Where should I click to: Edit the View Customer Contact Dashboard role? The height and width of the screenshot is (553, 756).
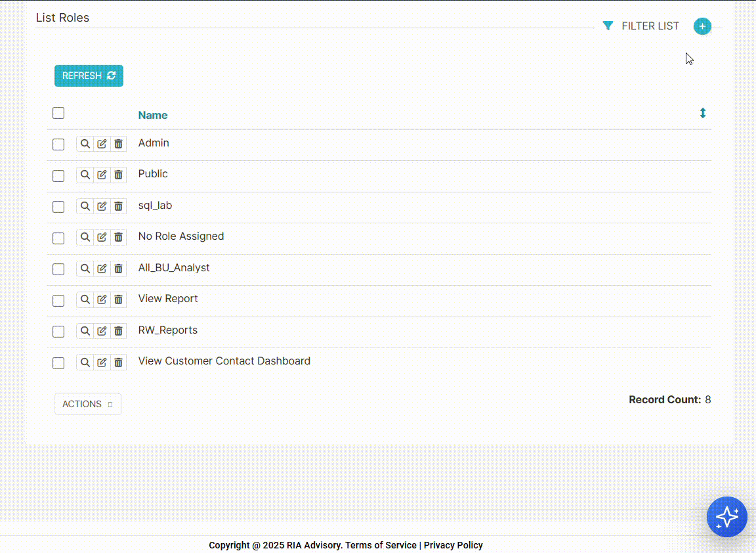point(102,362)
